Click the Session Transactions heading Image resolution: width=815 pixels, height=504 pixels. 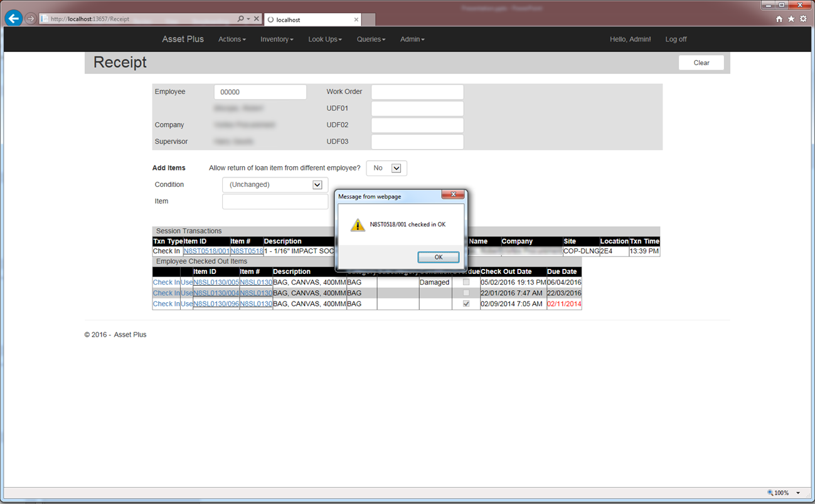[189, 231]
